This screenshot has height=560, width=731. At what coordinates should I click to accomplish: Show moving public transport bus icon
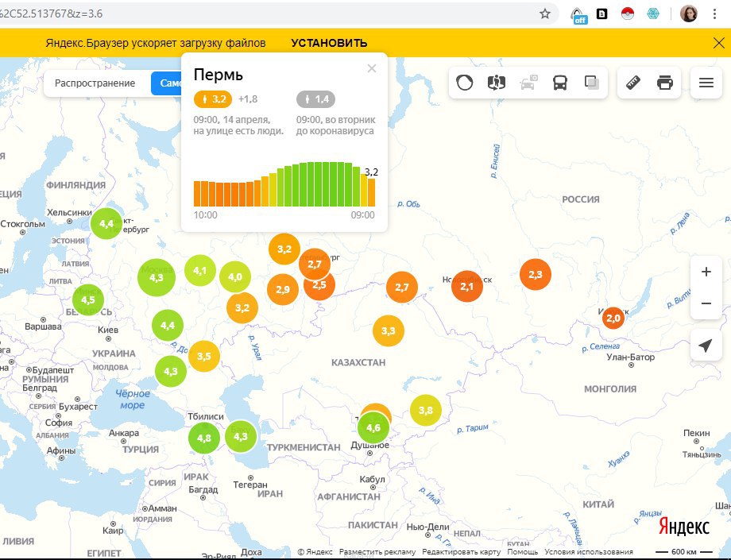(560, 83)
